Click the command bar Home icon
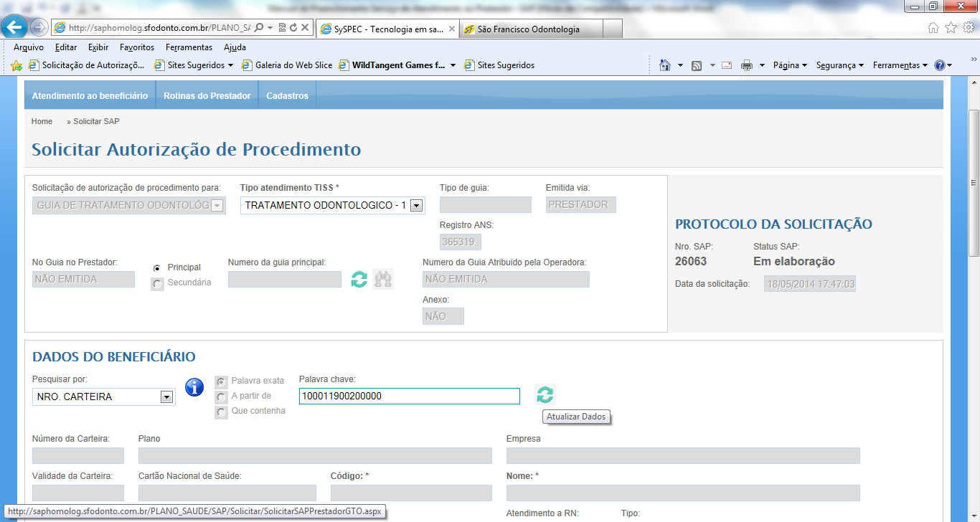Image resolution: width=980 pixels, height=522 pixels. click(x=665, y=65)
